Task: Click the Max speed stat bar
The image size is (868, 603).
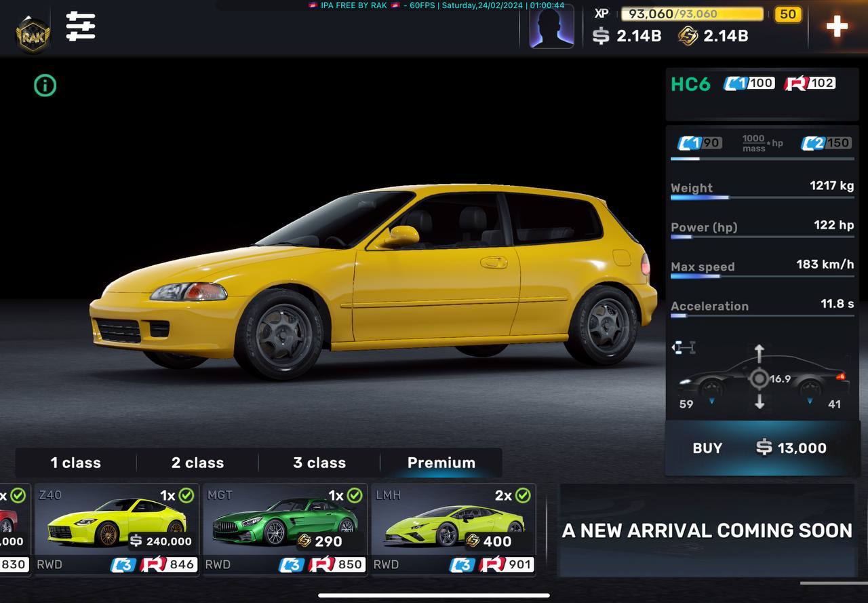Action: click(762, 276)
